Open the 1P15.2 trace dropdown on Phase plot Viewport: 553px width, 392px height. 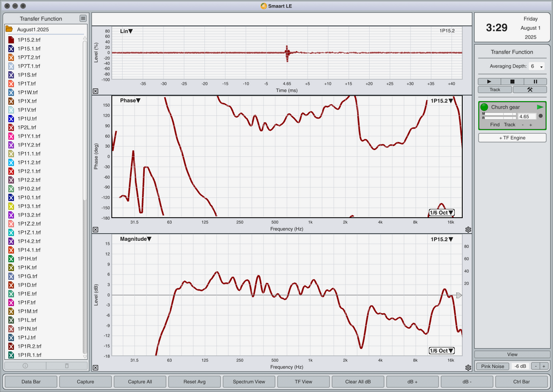(x=442, y=101)
